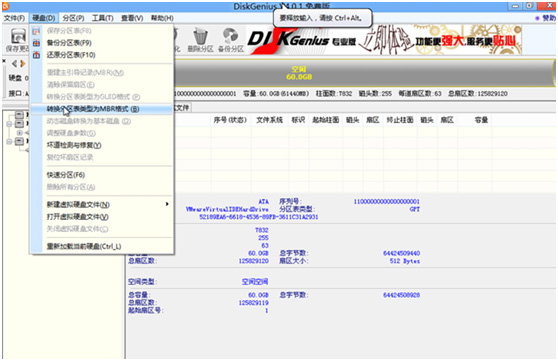Click the 终止柱面 column header

(400, 120)
